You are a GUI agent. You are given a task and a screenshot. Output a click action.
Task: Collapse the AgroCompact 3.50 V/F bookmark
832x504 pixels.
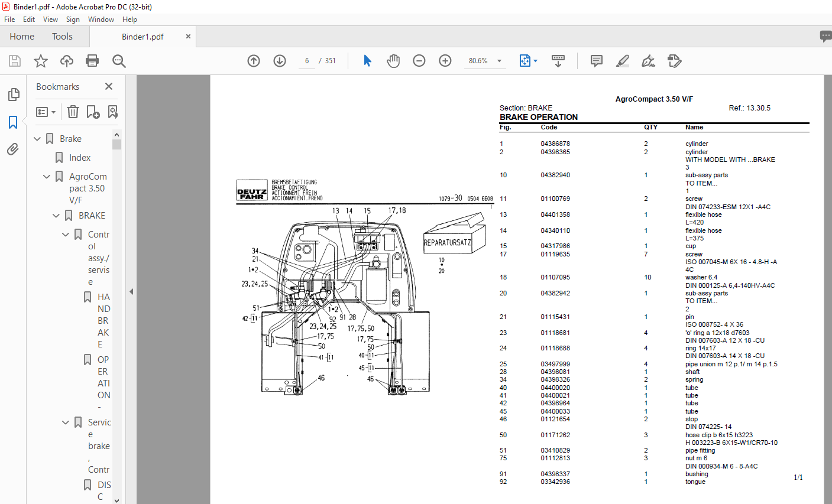(47, 177)
